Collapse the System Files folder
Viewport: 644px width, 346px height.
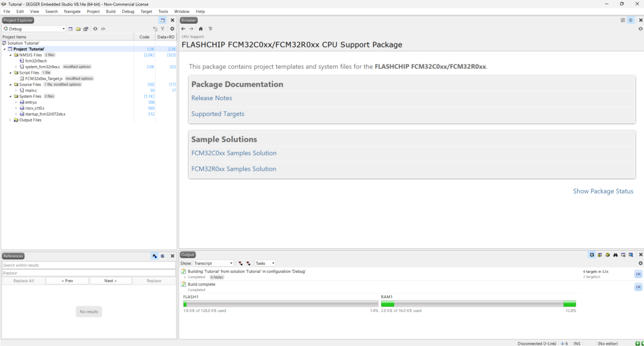(10, 96)
